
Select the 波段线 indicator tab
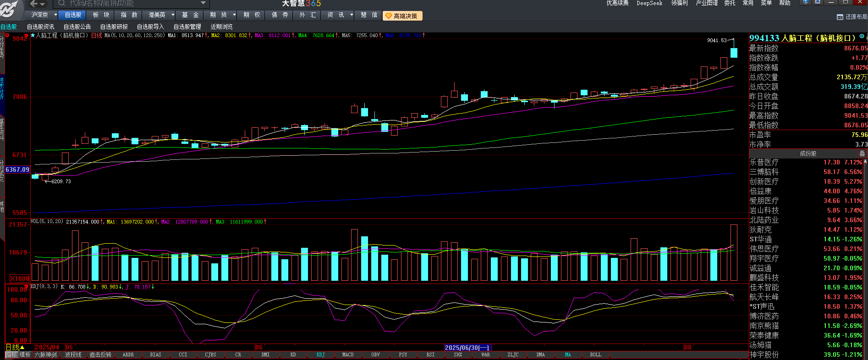coord(73,355)
